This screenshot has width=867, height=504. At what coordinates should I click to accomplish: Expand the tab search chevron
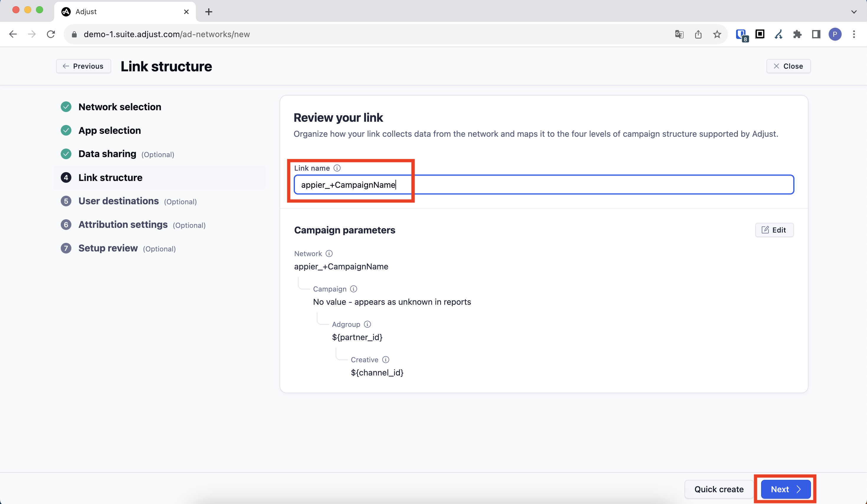[x=854, y=12]
